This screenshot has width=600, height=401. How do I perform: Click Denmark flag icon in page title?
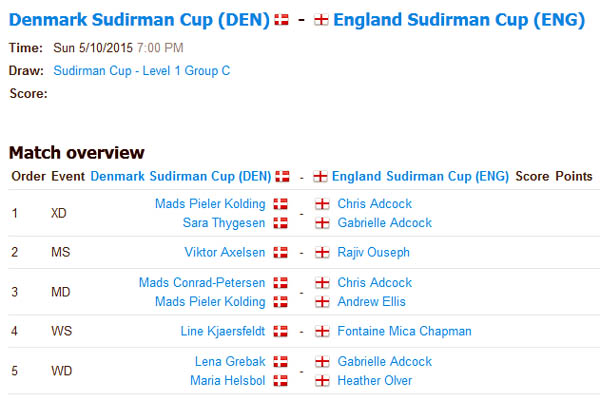281,19
